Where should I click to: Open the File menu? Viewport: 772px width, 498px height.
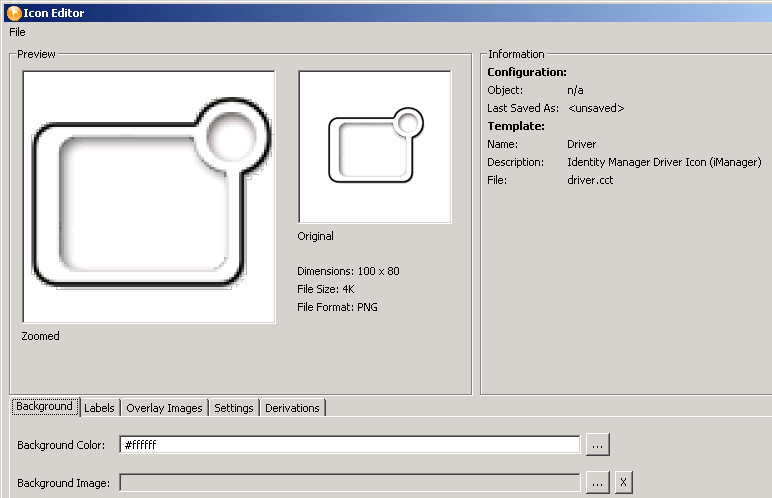tap(17, 32)
